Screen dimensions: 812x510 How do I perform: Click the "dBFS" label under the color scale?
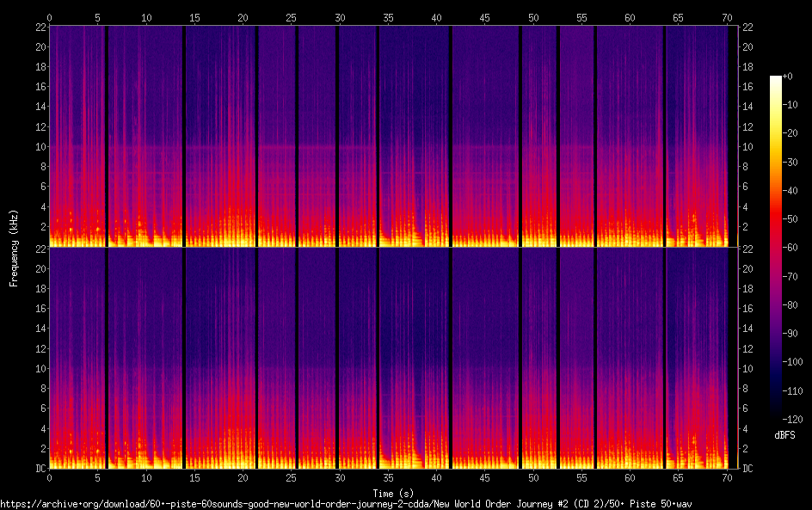pyautogui.click(x=784, y=435)
